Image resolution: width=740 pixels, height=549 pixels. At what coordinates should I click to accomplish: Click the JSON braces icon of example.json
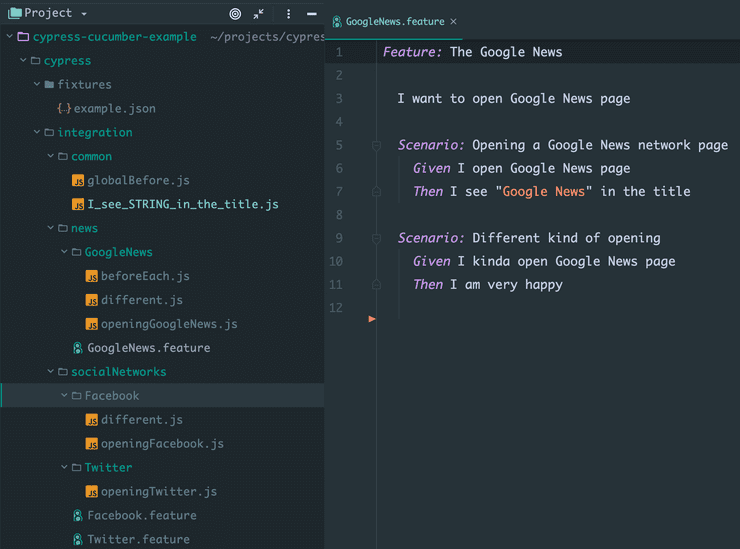pos(64,109)
